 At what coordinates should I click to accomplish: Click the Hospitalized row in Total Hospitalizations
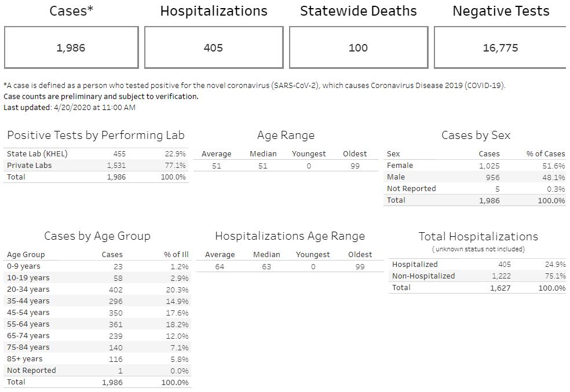478,265
